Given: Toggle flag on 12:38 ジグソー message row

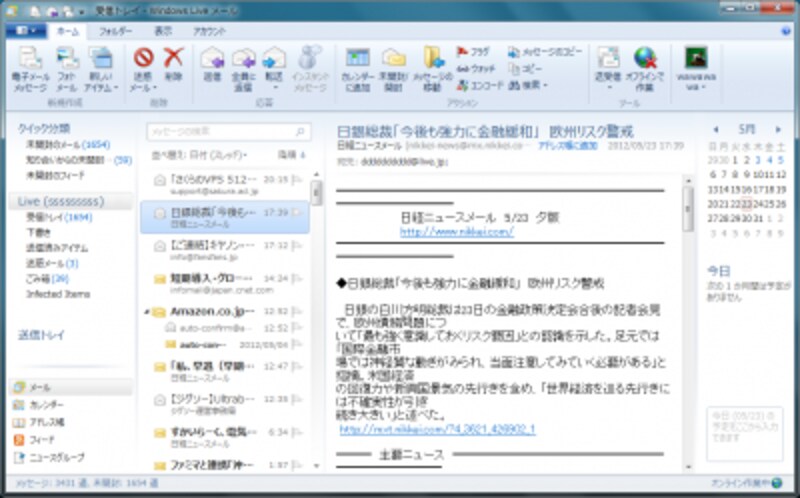Looking at the screenshot, I should click(x=297, y=400).
